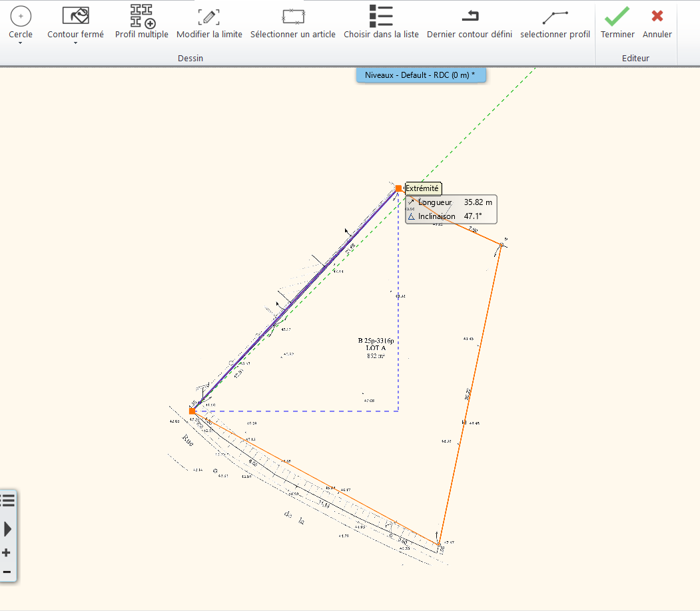Zoom out with the minus button
Image resolution: width=700 pixels, height=611 pixels.
coord(7,572)
